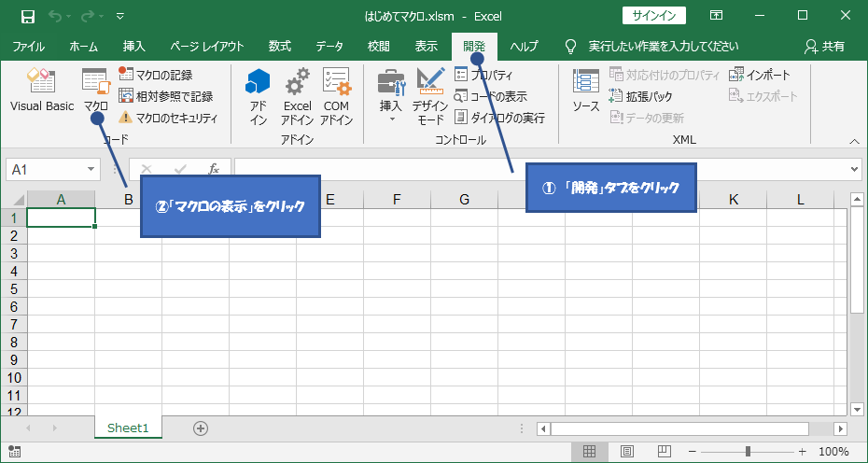Open the ヘルプ tab
Image resolution: width=868 pixels, height=463 pixels.
click(524, 47)
